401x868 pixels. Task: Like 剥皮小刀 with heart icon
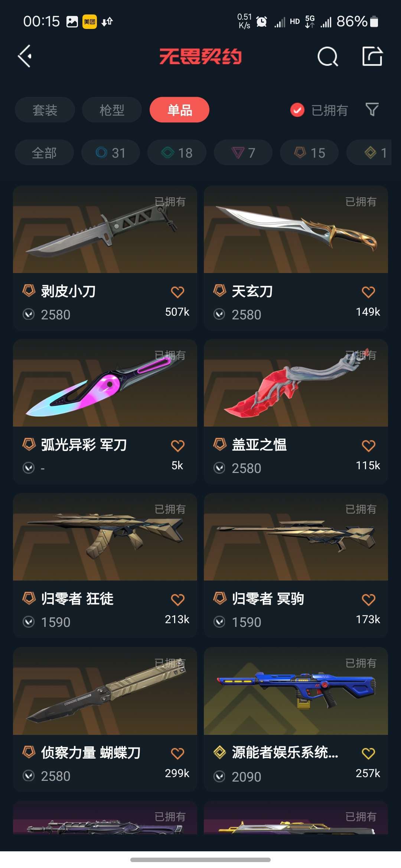click(177, 292)
